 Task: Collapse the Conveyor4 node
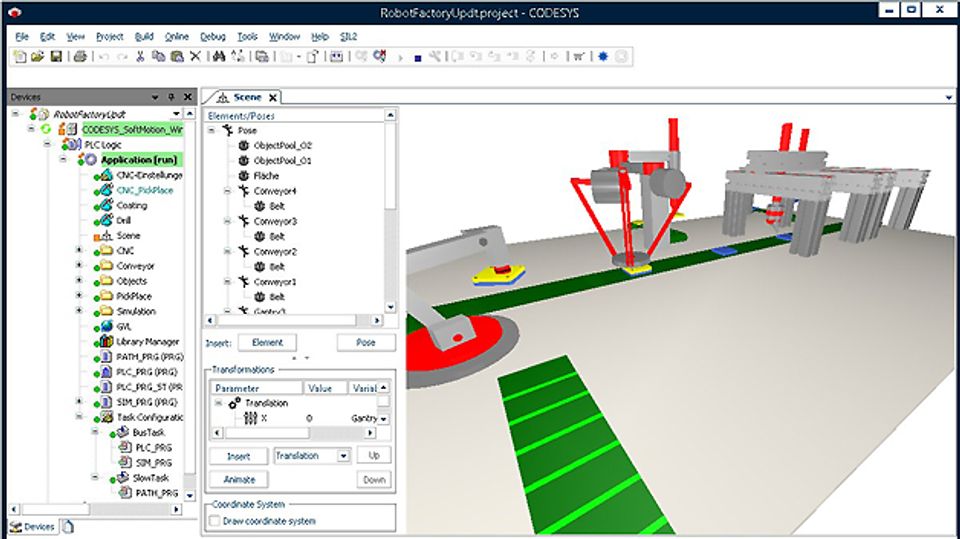click(228, 190)
